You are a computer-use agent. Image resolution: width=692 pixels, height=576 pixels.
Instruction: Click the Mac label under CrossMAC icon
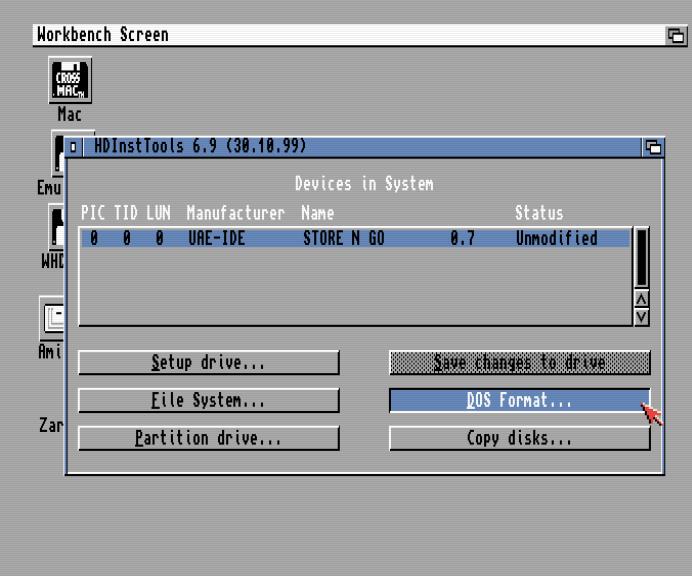[67, 113]
